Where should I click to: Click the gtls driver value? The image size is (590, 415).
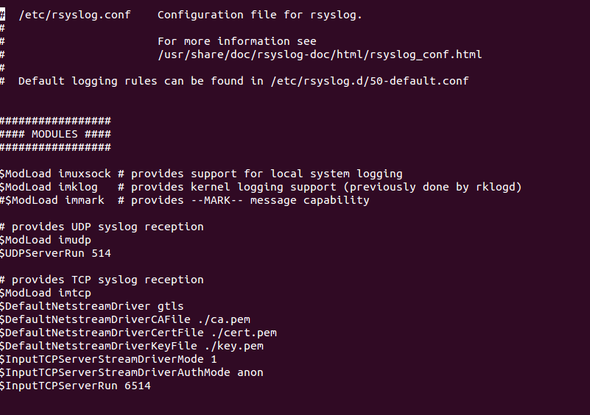point(170,306)
